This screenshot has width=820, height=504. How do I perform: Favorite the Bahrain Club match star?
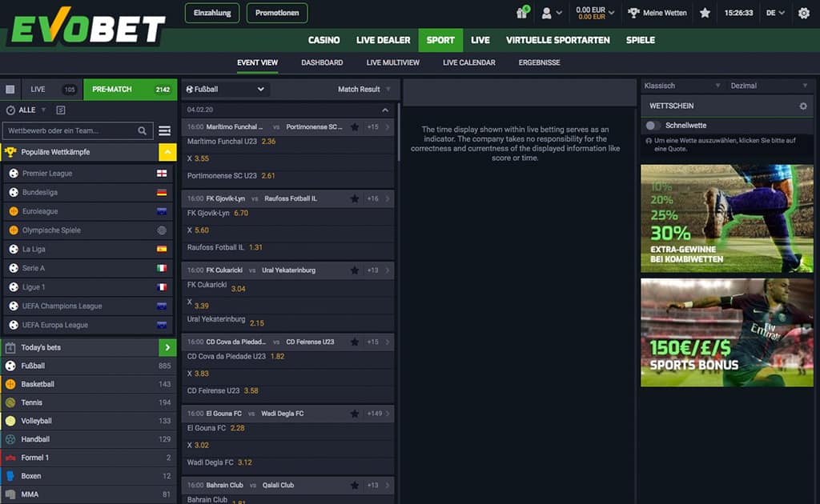(x=355, y=485)
